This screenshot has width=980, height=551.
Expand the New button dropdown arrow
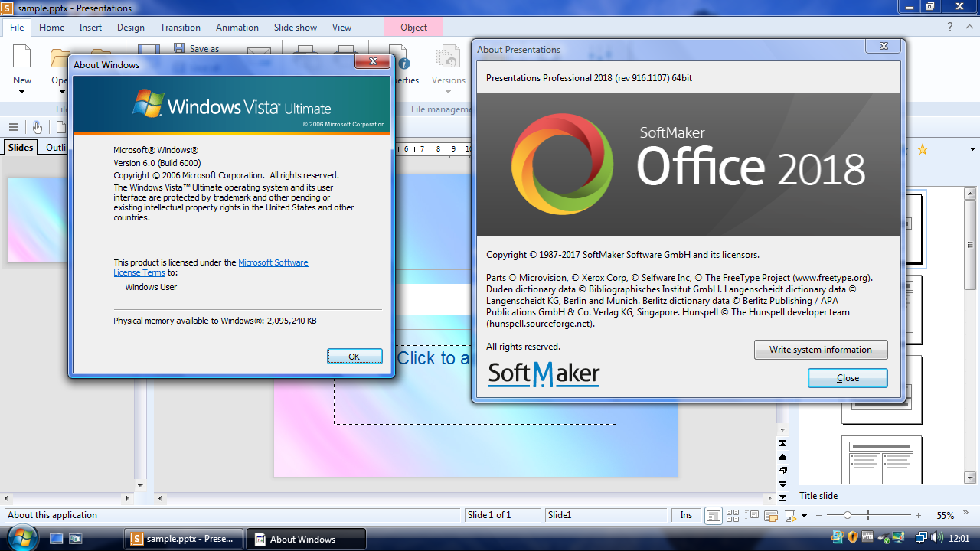pos(22,93)
